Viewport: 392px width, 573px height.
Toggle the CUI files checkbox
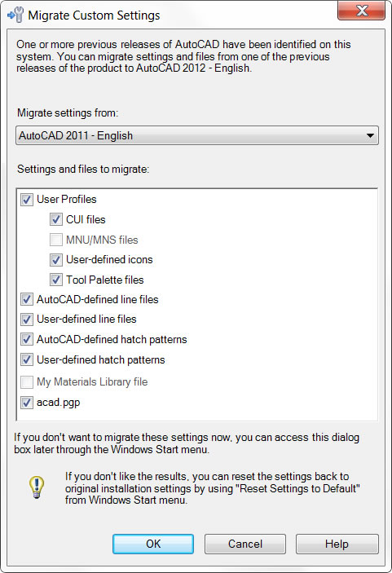(x=56, y=219)
